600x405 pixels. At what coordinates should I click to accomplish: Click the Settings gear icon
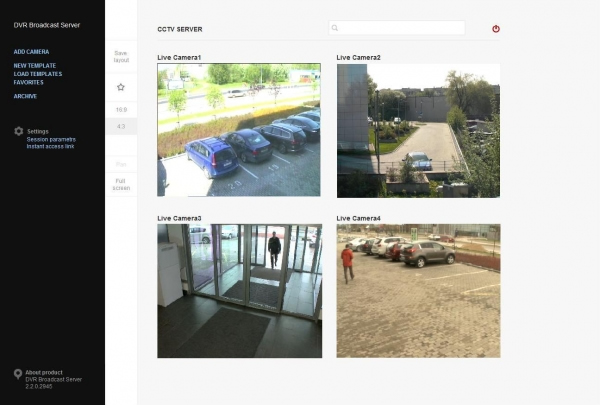pos(18,131)
